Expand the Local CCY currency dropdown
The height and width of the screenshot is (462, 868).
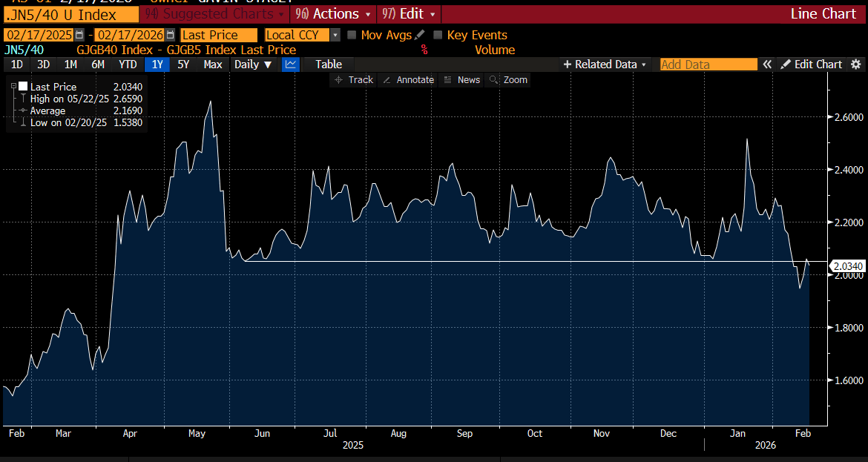[335, 35]
